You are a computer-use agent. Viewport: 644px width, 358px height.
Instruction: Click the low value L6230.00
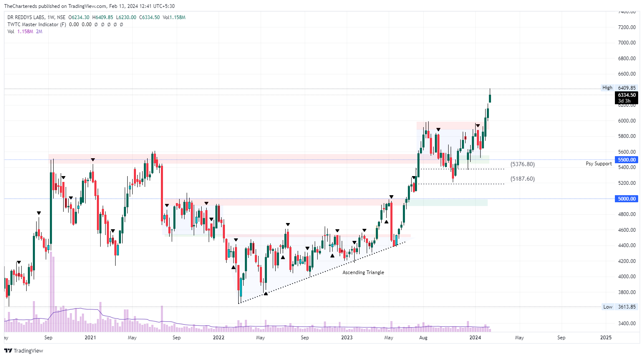(126, 17)
